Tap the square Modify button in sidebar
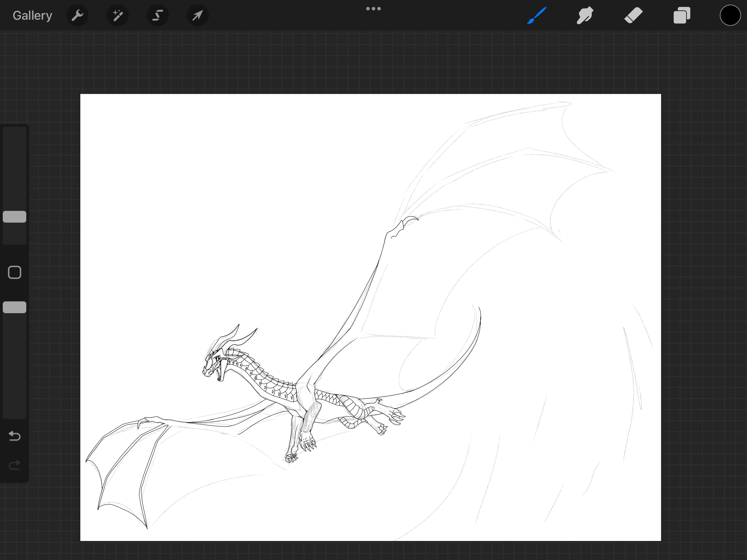 coord(15,272)
